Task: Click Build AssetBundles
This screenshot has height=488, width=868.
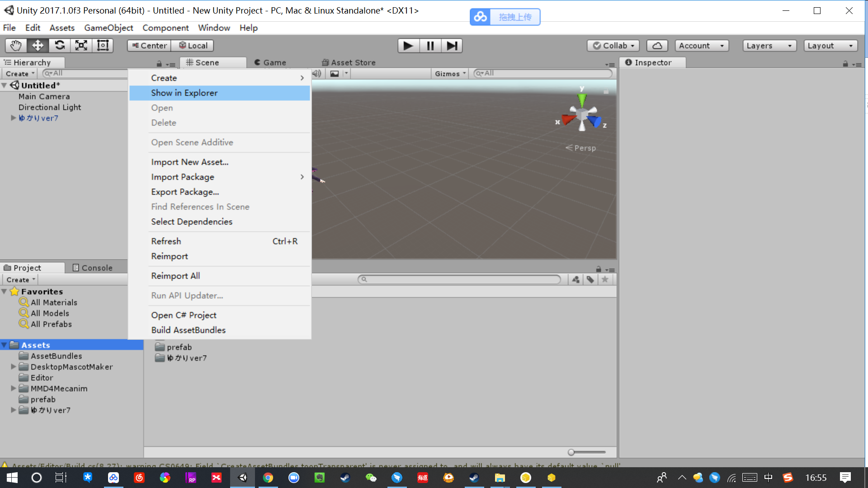Action: pyautogui.click(x=220, y=330)
